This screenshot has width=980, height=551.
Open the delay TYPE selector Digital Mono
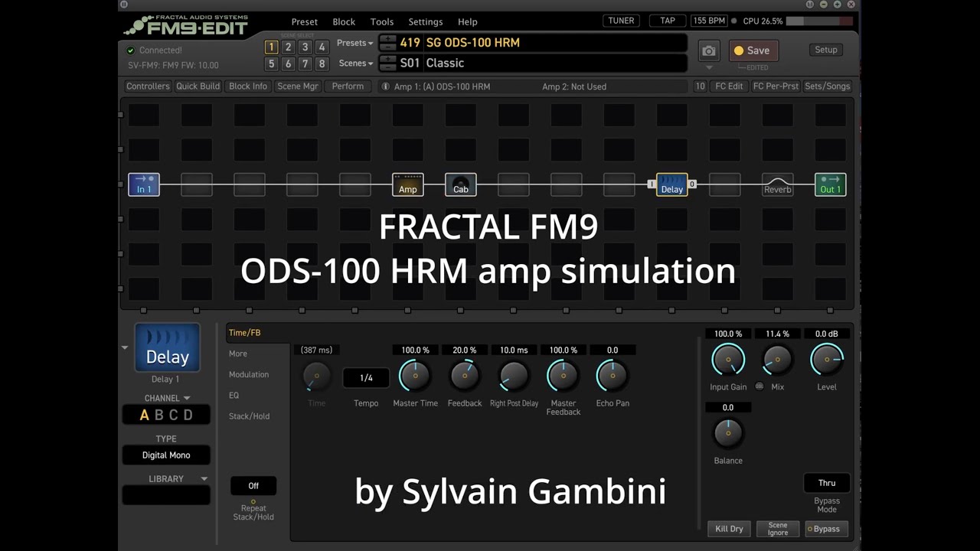[166, 455]
